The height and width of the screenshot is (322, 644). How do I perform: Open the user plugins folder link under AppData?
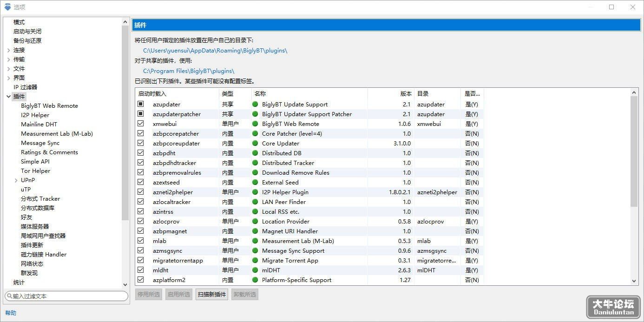(x=215, y=51)
